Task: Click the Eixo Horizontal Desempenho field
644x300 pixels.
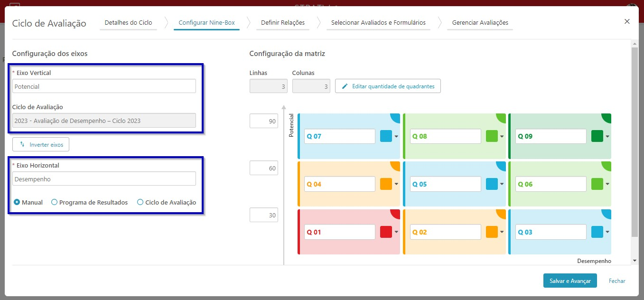Action: point(104,178)
